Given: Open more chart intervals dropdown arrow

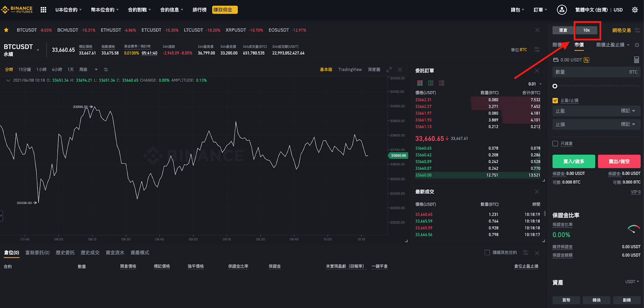Looking at the screenshot, I should tap(96, 70).
